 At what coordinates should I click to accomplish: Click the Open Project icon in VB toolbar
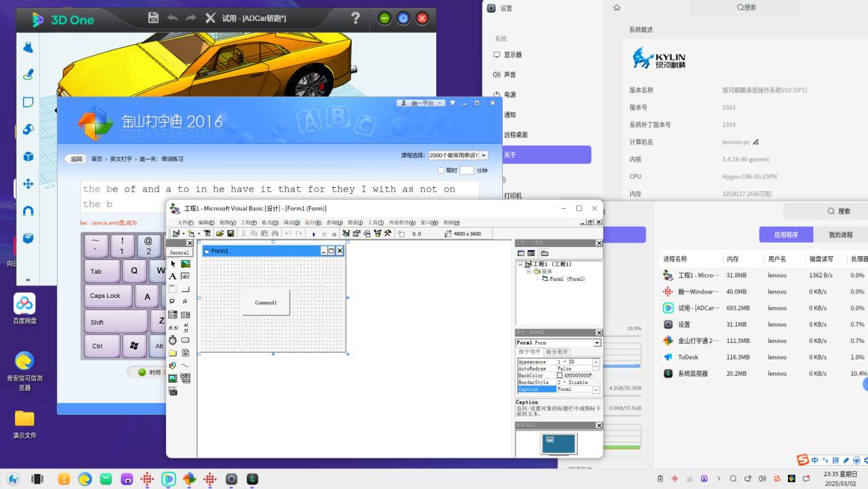220,234
